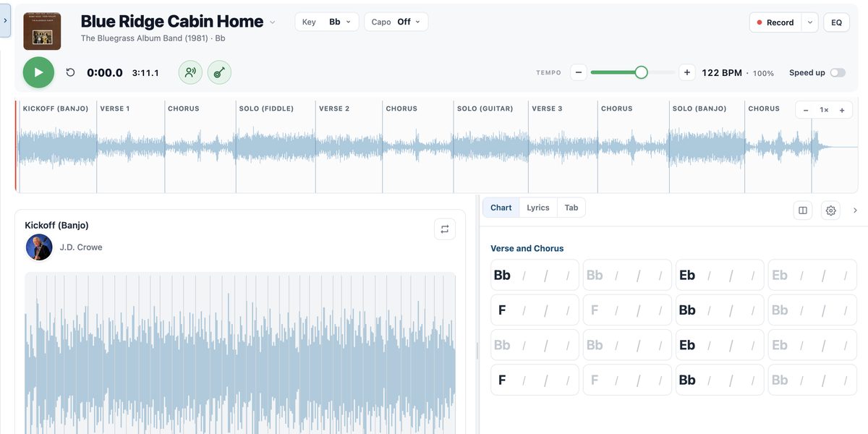868x434 pixels.
Task: Zoom out the timeline waveform
Action: (806, 110)
